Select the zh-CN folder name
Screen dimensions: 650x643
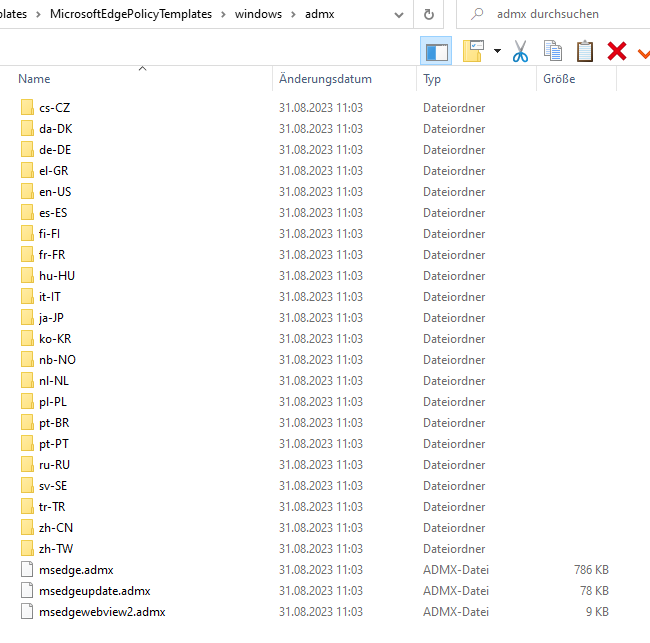pos(56,528)
